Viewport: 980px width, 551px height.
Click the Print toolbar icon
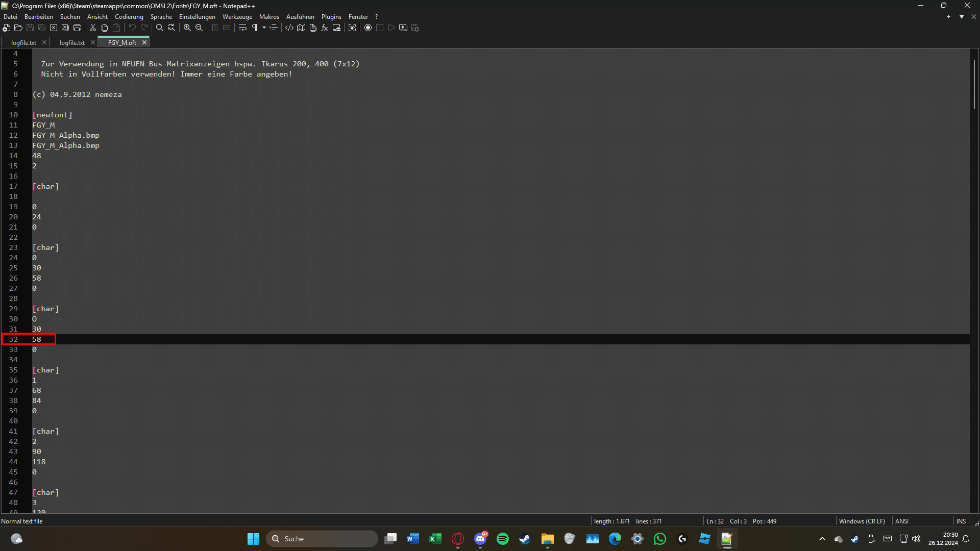[x=77, y=28]
